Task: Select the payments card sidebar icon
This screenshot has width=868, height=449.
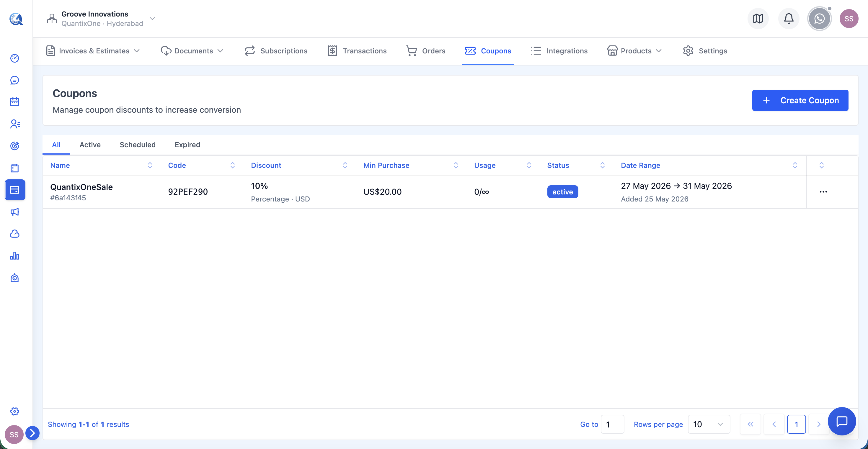Action: click(x=15, y=190)
